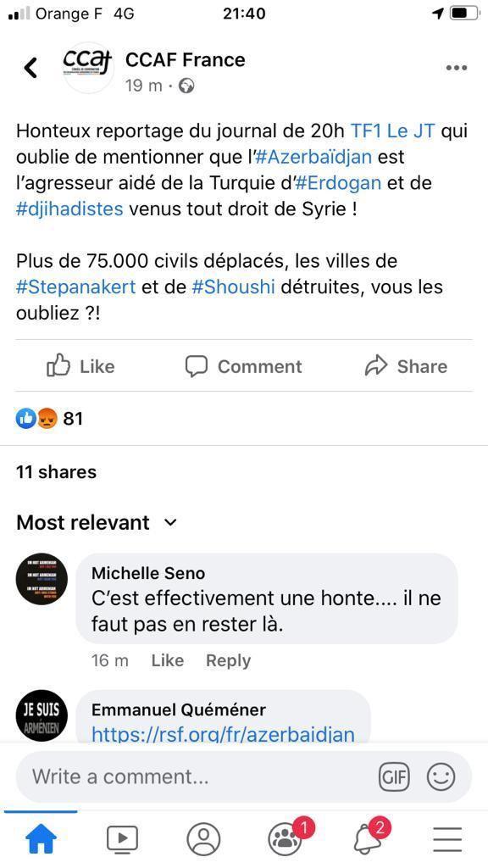
Task: Expand the Most relevant comment sorting
Action: coord(97,522)
